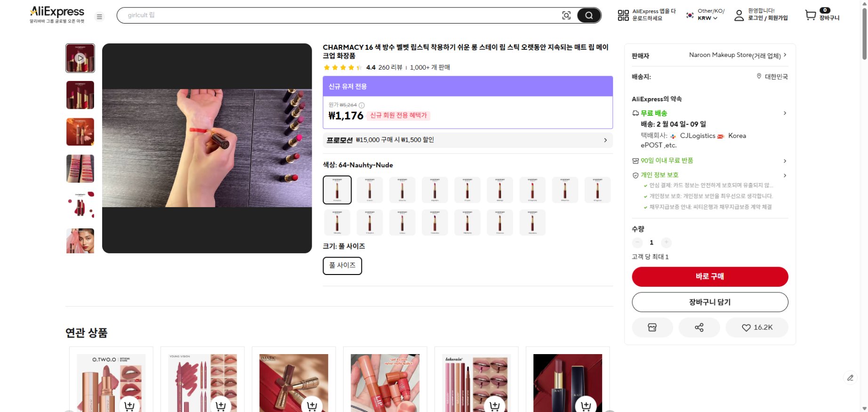Click the shield icon by 개인 정보 보호

(x=635, y=175)
